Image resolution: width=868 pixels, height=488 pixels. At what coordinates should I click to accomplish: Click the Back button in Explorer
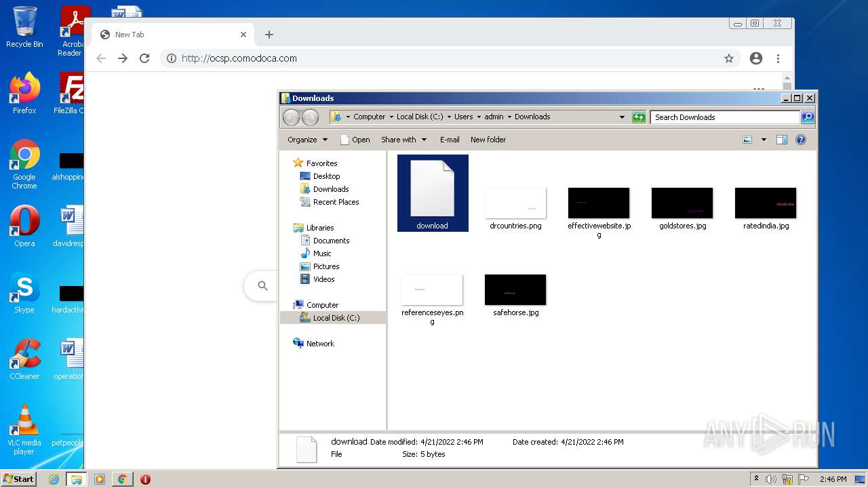[291, 117]
